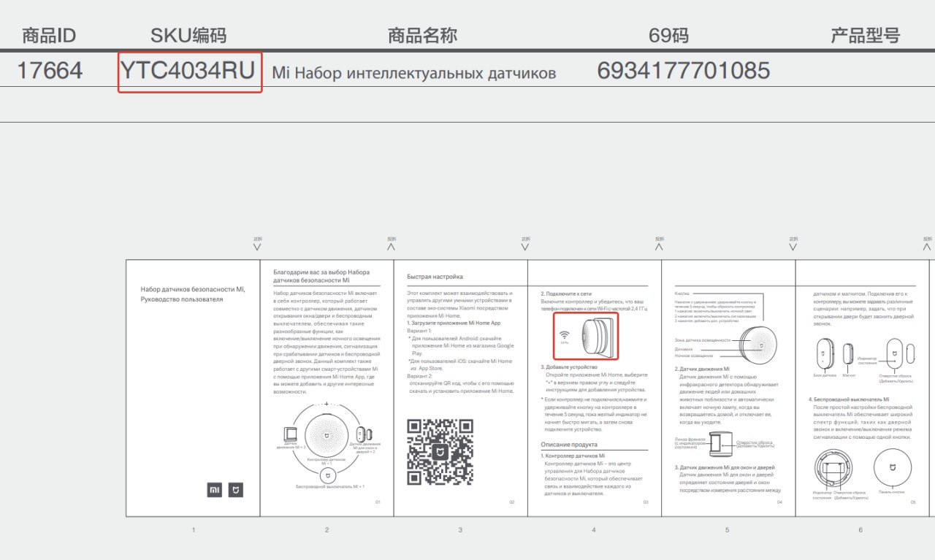Click the Вариант 1: line
Screen dimensions: 935x560
pos(419,331)
